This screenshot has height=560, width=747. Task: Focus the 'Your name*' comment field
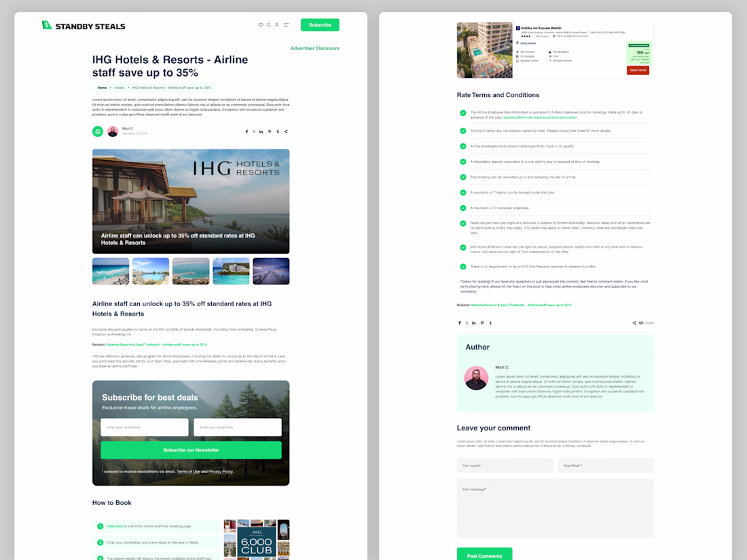point(505,466)
